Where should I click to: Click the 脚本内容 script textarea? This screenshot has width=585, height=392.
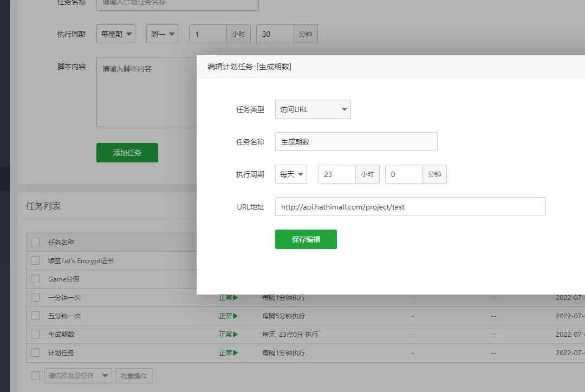(147, 92)
